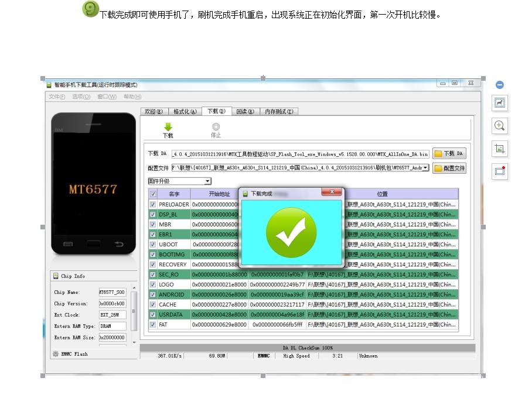Toggle the USRDATA partition checkbox
The width and height of the screenshot is (532, 395).
point(152,314)
